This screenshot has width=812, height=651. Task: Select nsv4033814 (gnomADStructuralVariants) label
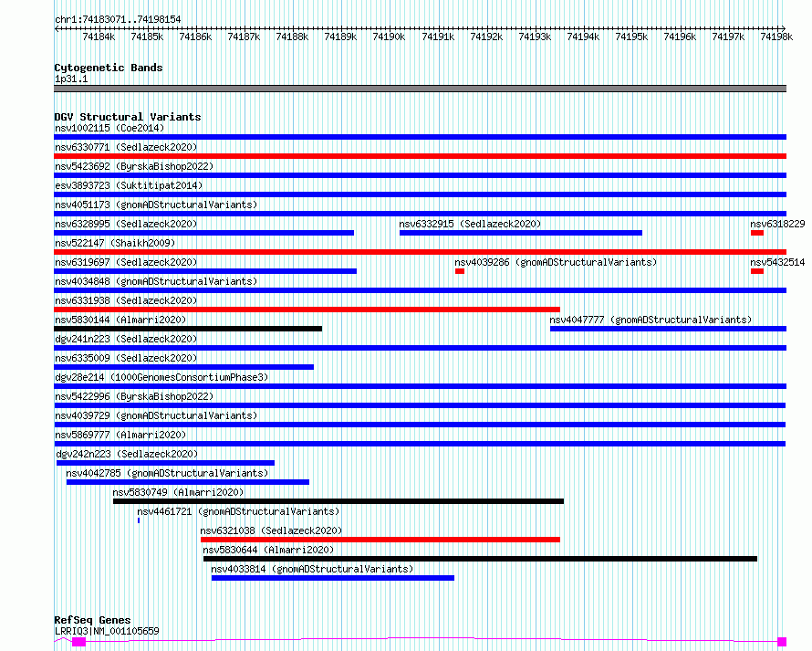pyautogui.click(x=312, y=569)
